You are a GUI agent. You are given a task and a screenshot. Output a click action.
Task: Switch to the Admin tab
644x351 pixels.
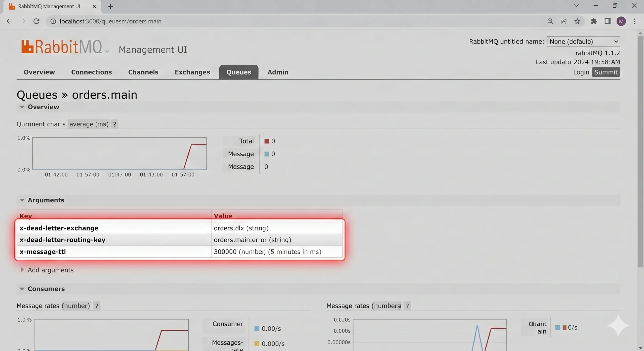pos(278,72)
